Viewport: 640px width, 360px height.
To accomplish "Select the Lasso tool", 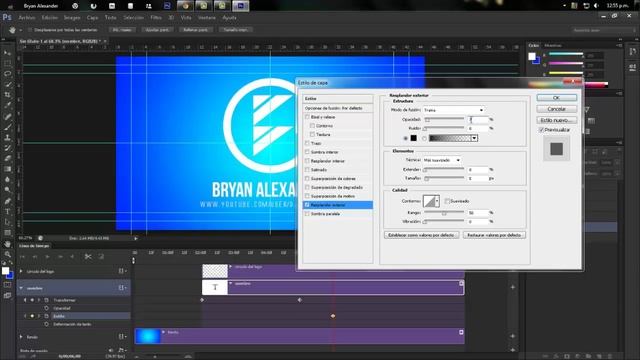I will (x=7, y=74).
